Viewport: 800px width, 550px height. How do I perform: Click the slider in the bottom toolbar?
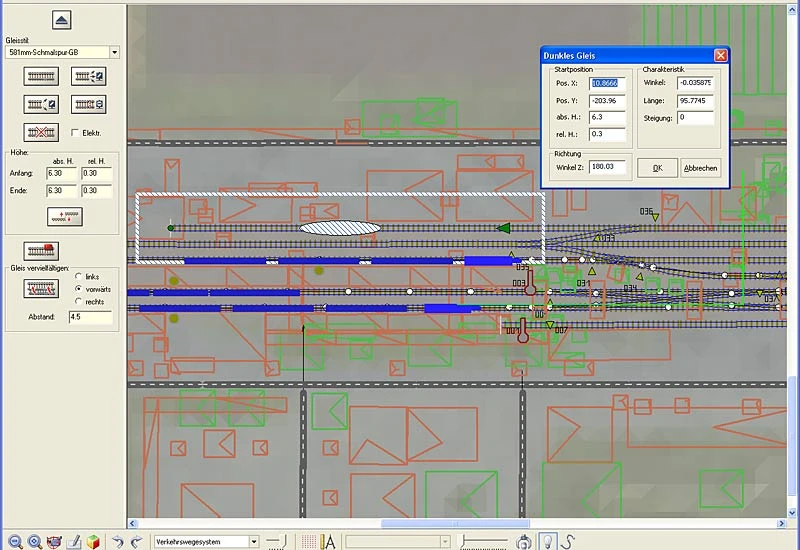(483, 541)
